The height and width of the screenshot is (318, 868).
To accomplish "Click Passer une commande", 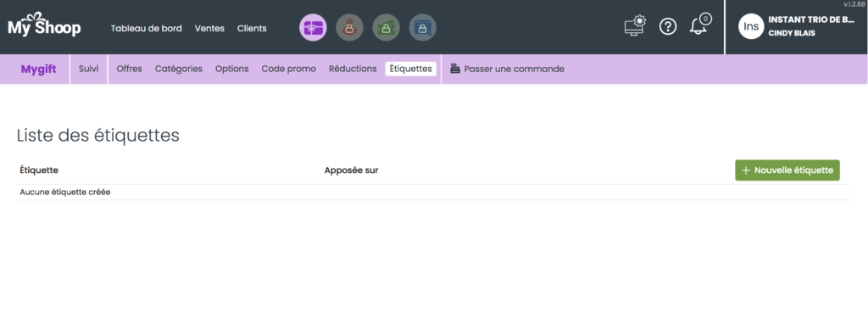I will pyautogui.click(x=515, y=69).
